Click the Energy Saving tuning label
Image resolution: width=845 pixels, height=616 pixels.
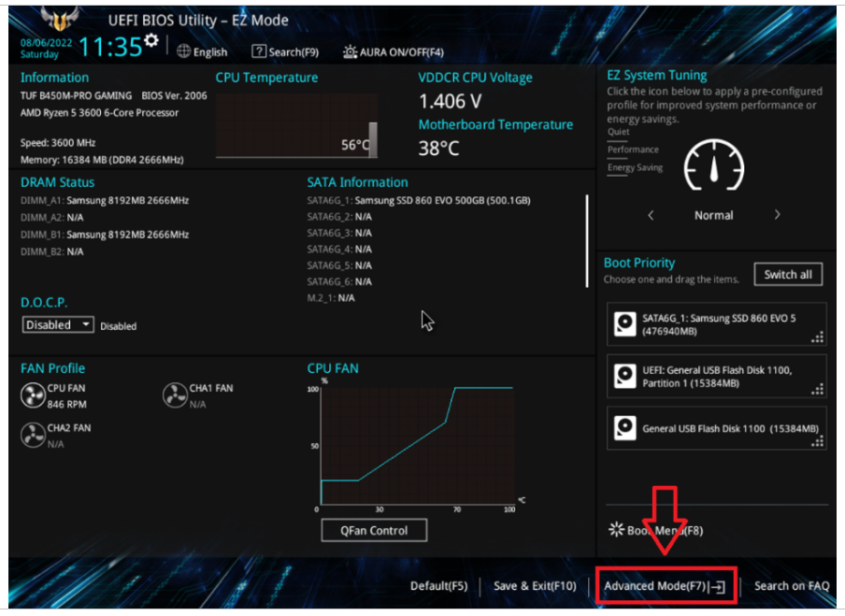pyautogui.click(x=635, y=167)
